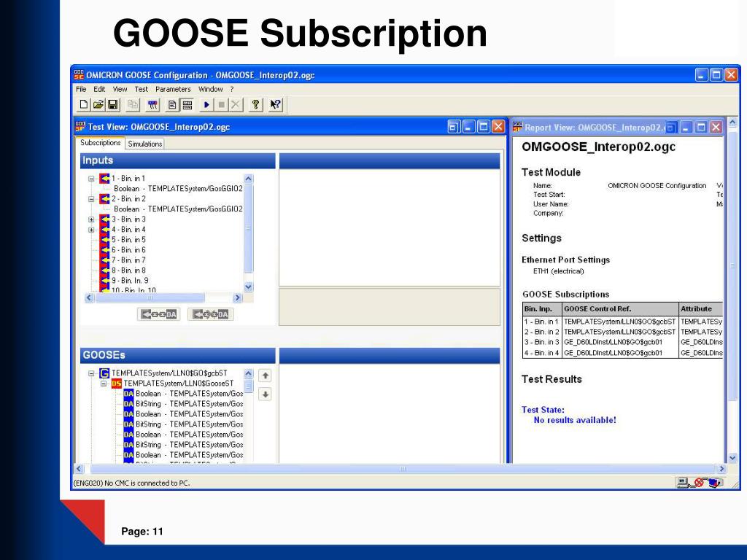
Task: Click the right unmap data-attribute button under Inputs
Action: pyautogui.click(x=210, y=314)
